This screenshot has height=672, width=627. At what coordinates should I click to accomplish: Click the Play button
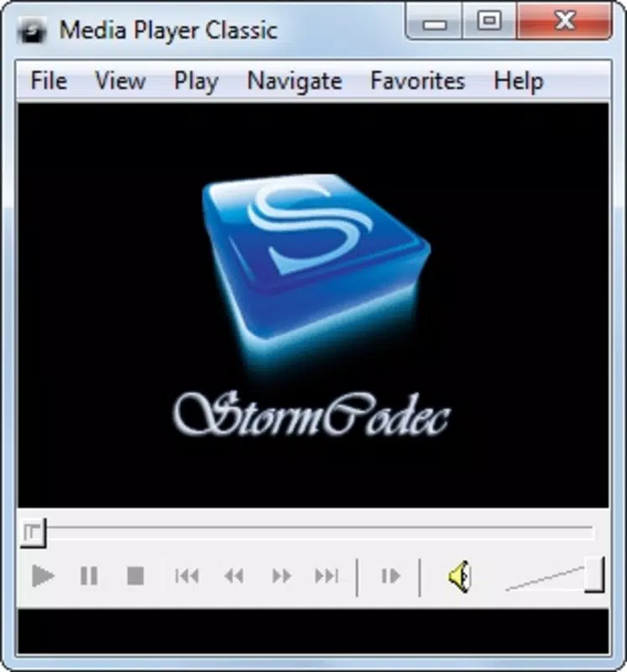44,575
